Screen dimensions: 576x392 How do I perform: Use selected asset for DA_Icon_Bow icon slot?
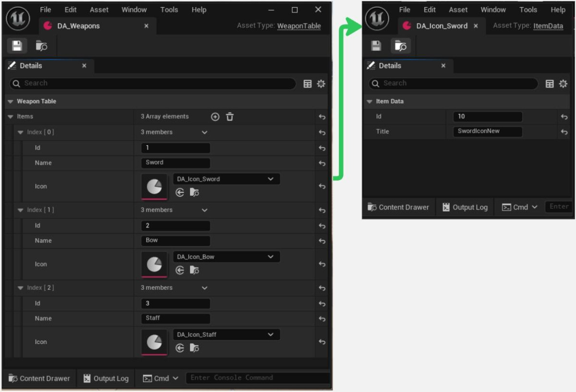[180, 270]
